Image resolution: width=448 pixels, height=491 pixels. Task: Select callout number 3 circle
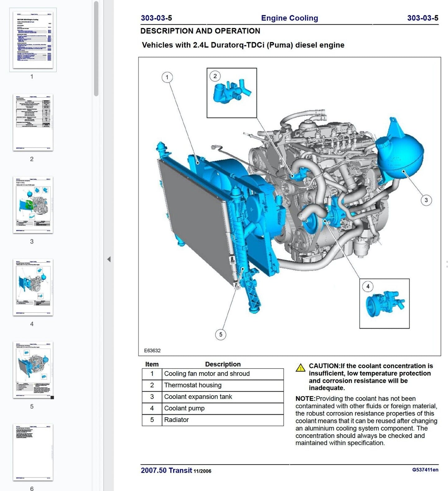tap(426, 200)
